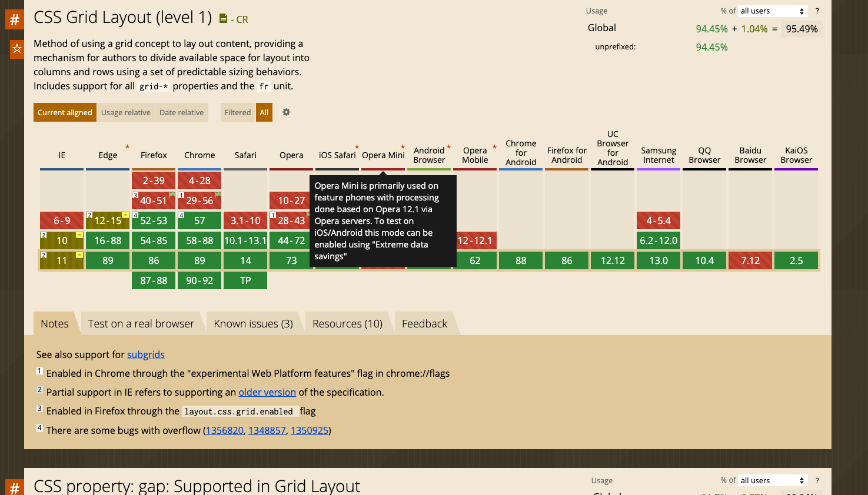Select Opera Mobile 12-12.1 cell
Image resolution: width=868 pixels, height=495 pixels.
click(475, 240)
